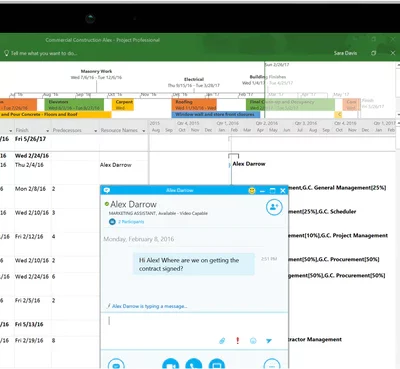Screen dimensions: 400x369
Task: Click the Masonry Work callout in timeline
Action: (96, 74)
